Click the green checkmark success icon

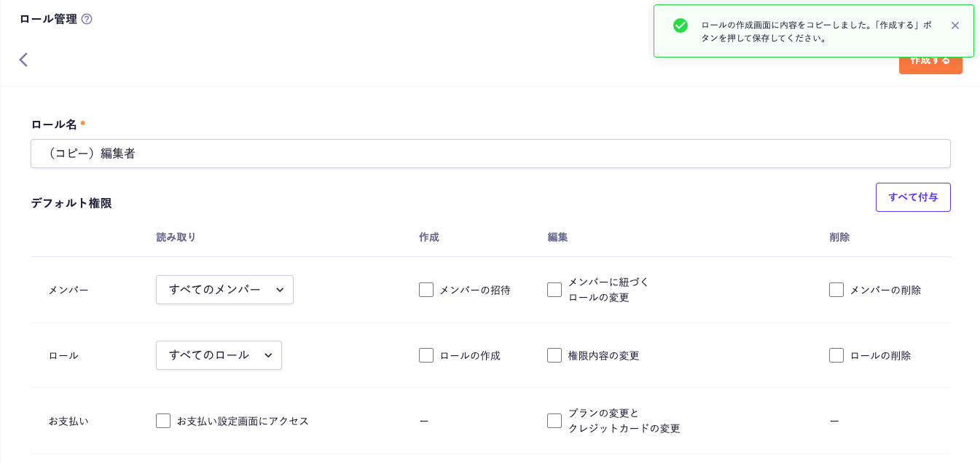click(680, 25)
